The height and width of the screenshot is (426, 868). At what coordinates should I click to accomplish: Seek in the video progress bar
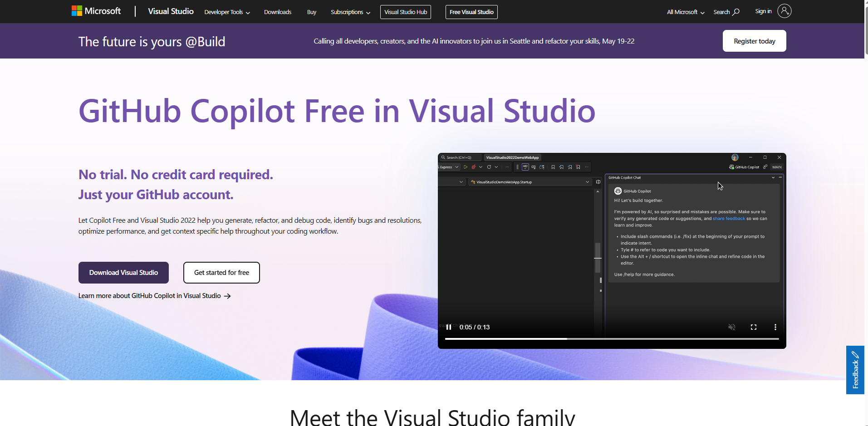coord(612,339)
